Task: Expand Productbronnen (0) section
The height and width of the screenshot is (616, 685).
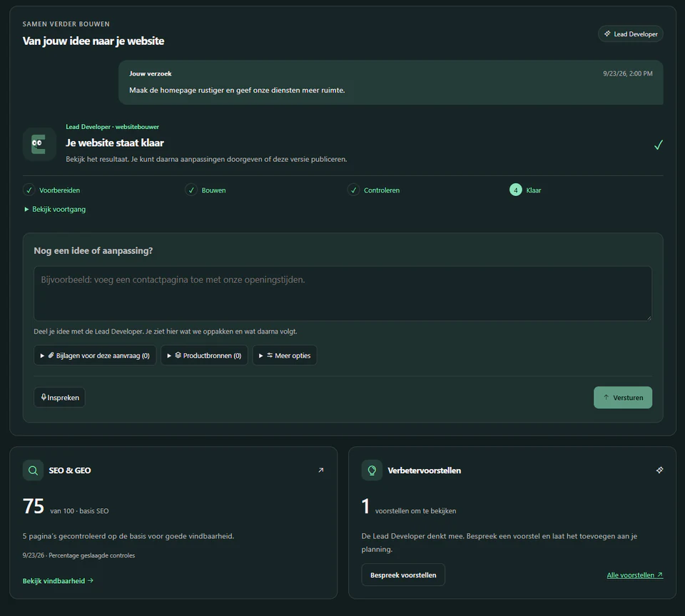Action: pos(204,355)
